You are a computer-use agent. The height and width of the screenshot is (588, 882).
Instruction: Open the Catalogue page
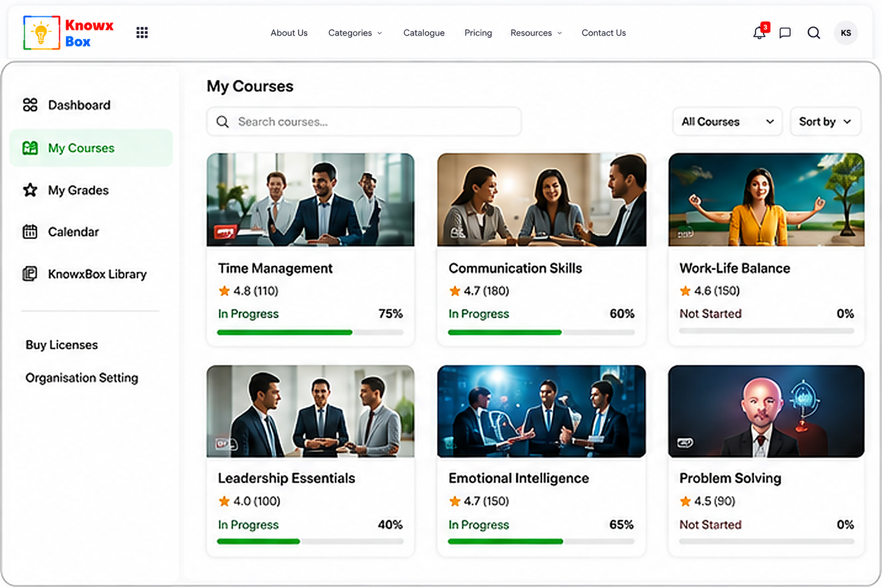pos(424,33)
